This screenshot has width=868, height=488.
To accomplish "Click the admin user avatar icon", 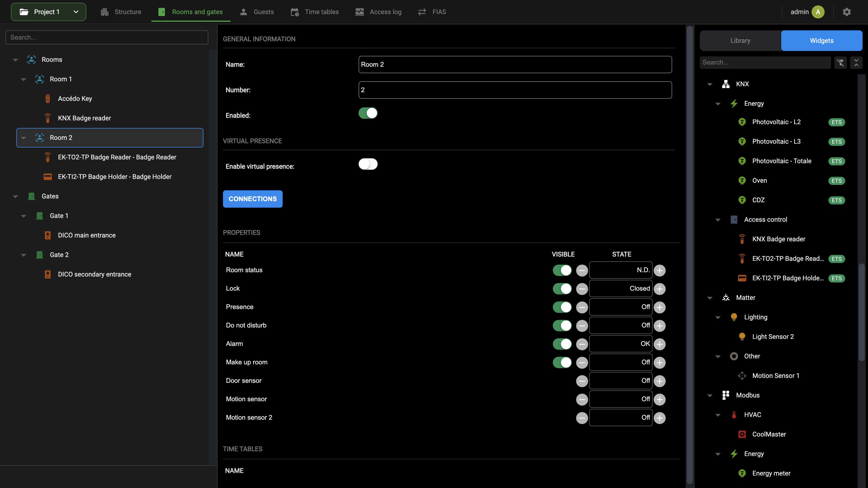I will coord(818,12).
